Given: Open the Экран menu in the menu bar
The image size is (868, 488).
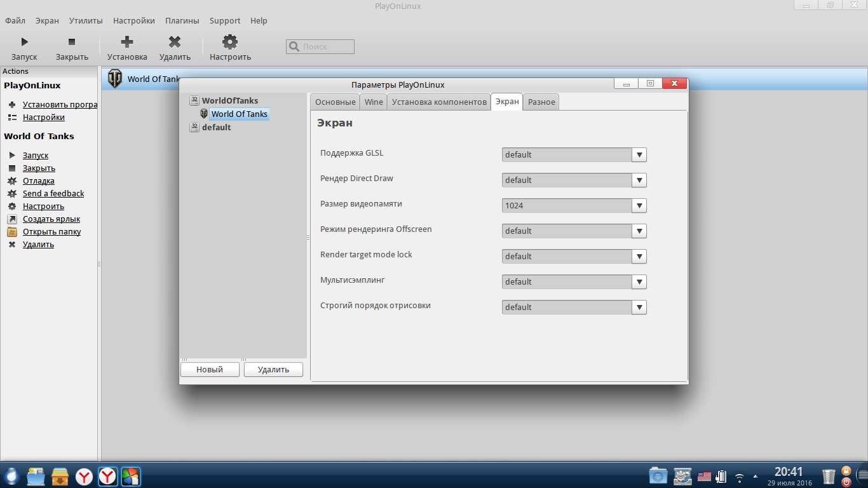Looking at the screenshot, I should coord(47,21).
